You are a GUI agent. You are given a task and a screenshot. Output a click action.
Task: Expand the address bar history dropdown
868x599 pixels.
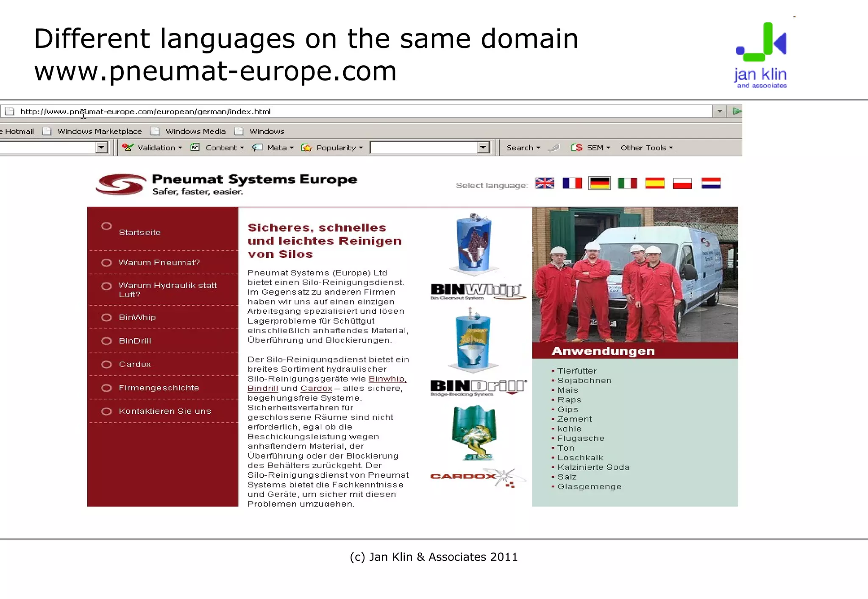tap(719, 111)
